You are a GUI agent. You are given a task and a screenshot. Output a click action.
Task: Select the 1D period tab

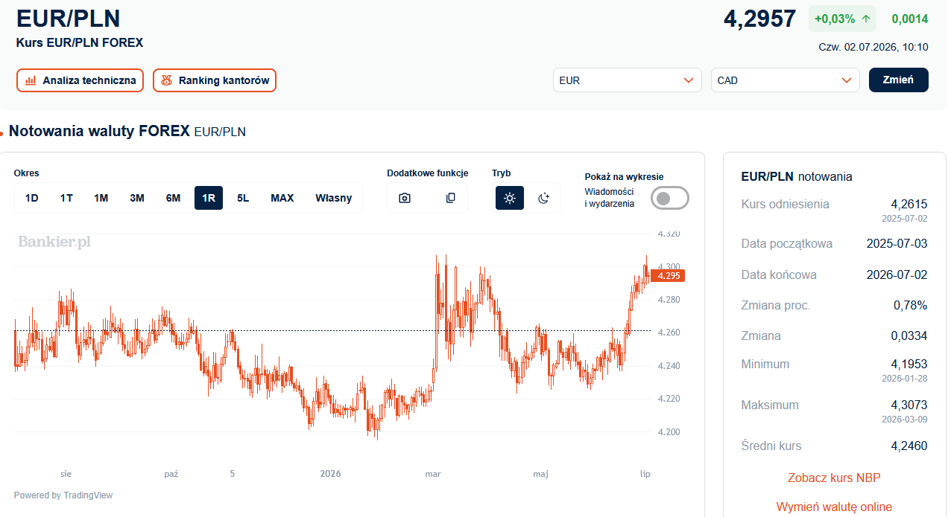32,198
